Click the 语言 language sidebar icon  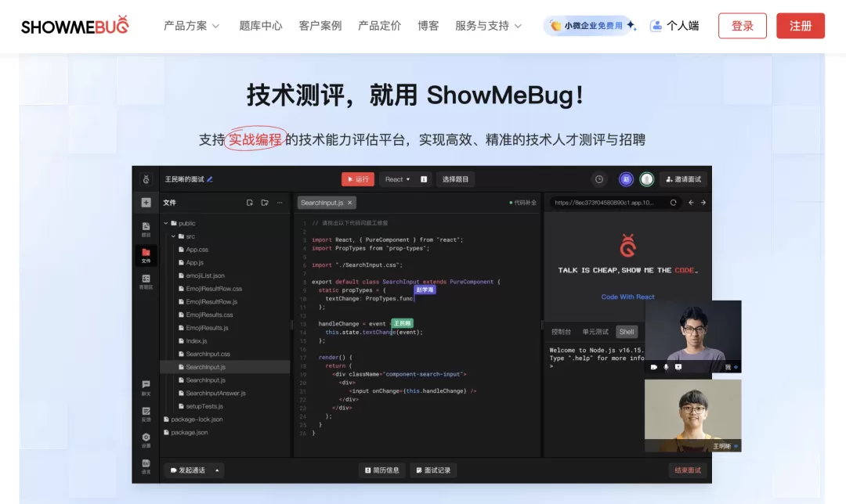(146, 466)
